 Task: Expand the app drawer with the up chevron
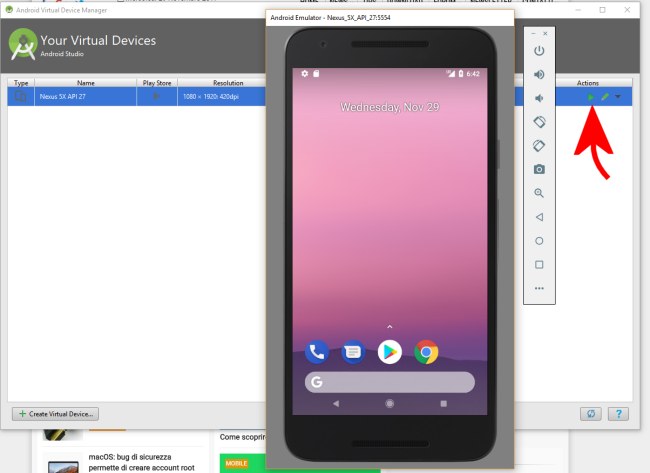click(390, 327)
